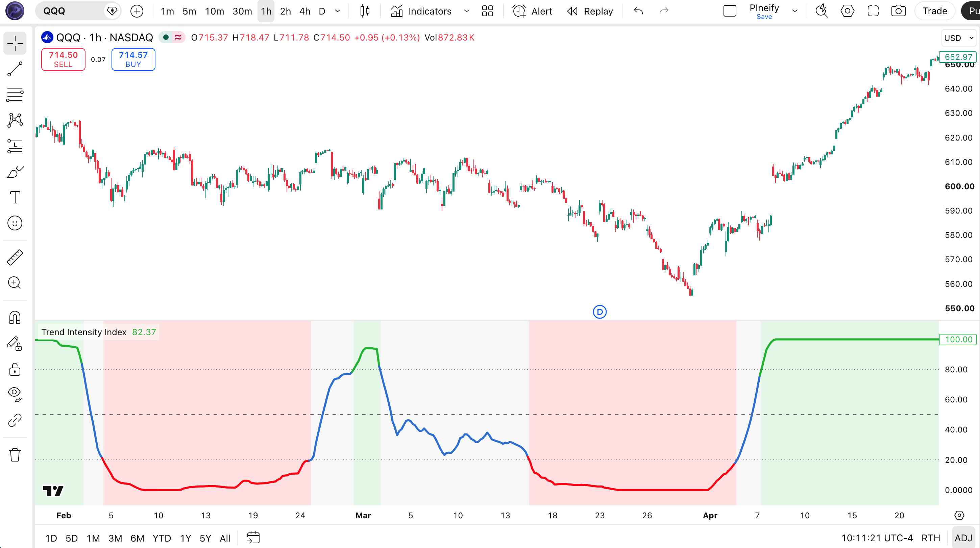Click the QQQ symbol logo in legend

click(47, 37)
